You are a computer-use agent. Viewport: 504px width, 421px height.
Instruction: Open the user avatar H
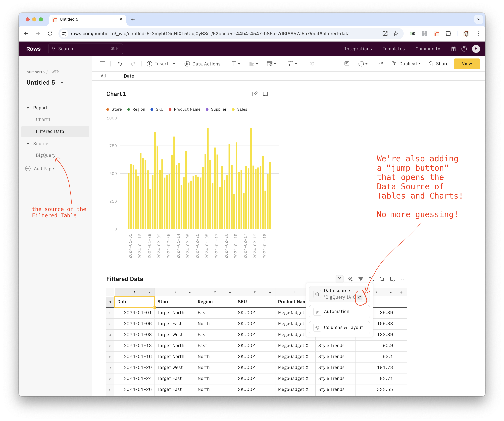pyautogui.click(x=476, y=49)
